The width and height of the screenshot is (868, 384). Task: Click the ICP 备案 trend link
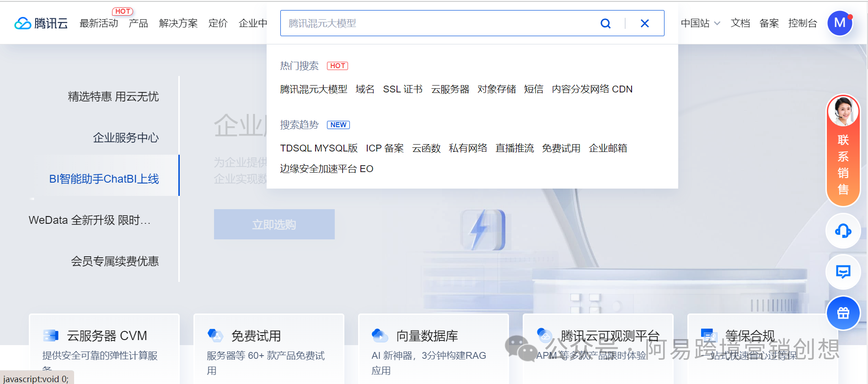click(x=385, y=148)
